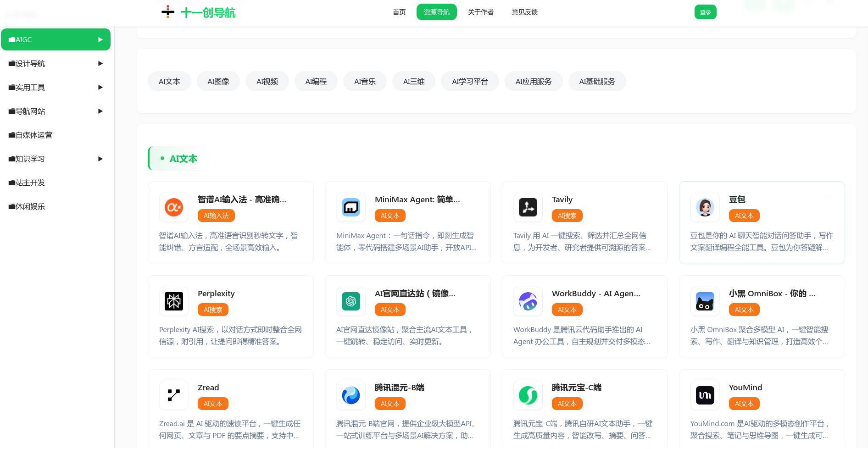This screenshot has width=868, height=449.
Task: Expand the 设计导航 submenu arrow
Action: click(x=100, y=63)
